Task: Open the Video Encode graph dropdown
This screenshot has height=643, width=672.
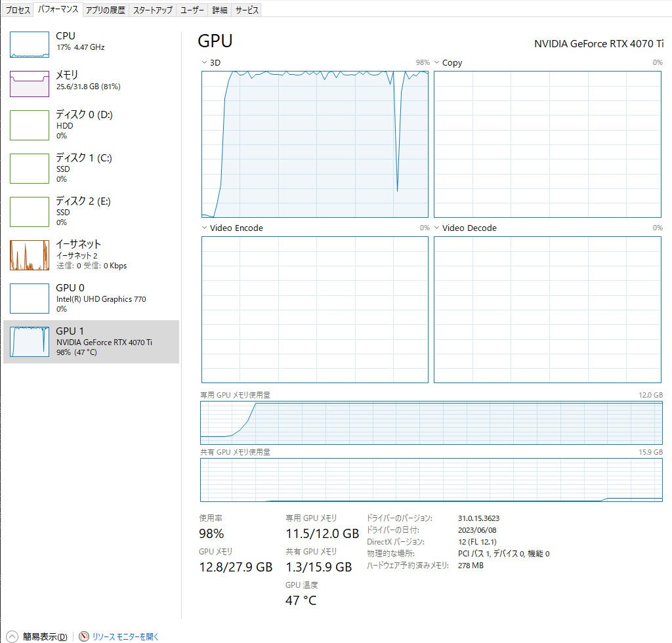Action: click(204, 228)
